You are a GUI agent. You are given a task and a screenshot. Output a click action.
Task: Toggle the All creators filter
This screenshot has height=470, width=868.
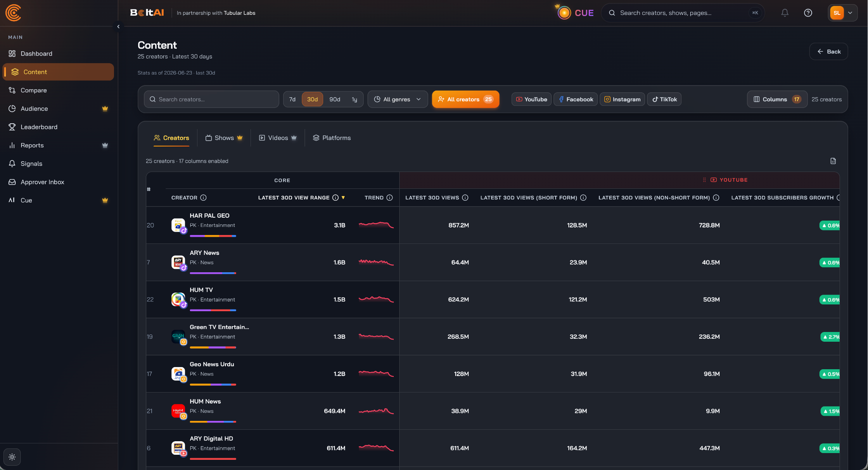tap(465, 99)
